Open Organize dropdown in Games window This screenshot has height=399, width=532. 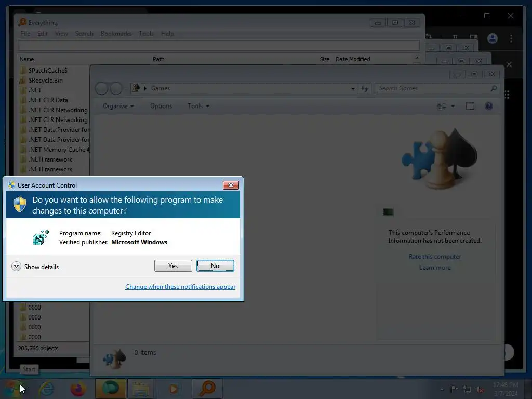(x=118, y=106)
